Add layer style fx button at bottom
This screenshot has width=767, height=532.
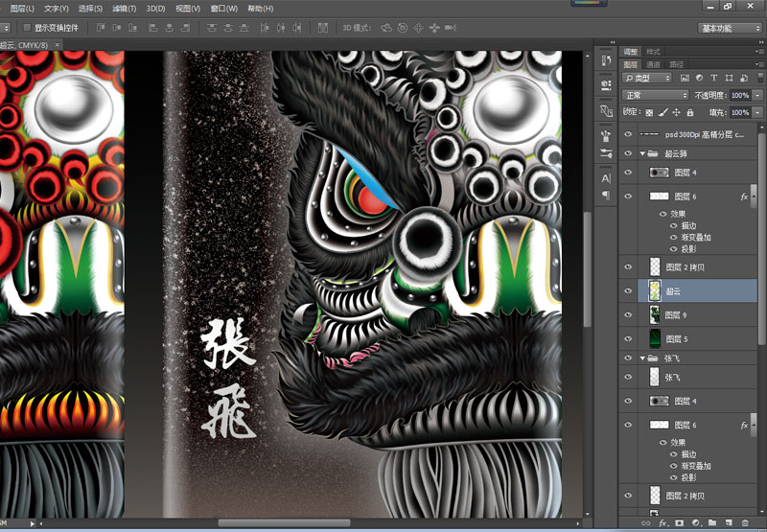point(662,523)
